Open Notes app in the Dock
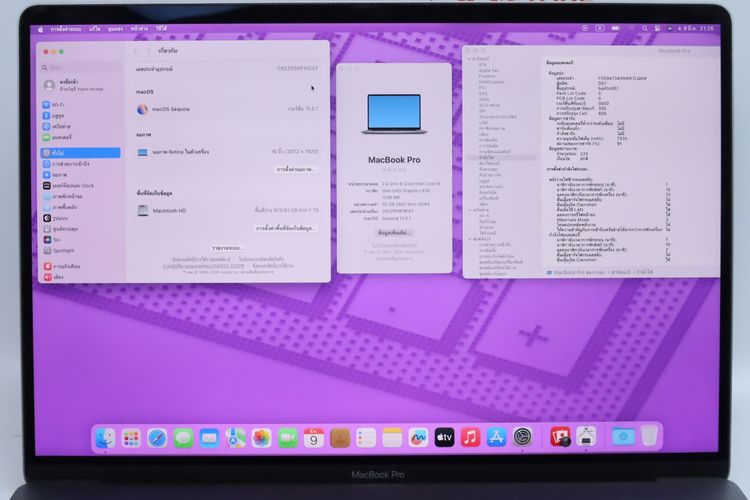Image resolution: width=750 pixels, height=500 pixels. pyautogui.click(x=392, y=438)
